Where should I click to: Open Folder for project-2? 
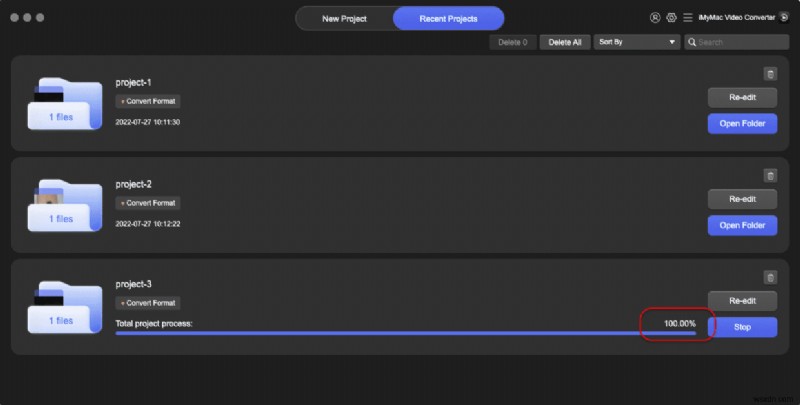(742, 225)
